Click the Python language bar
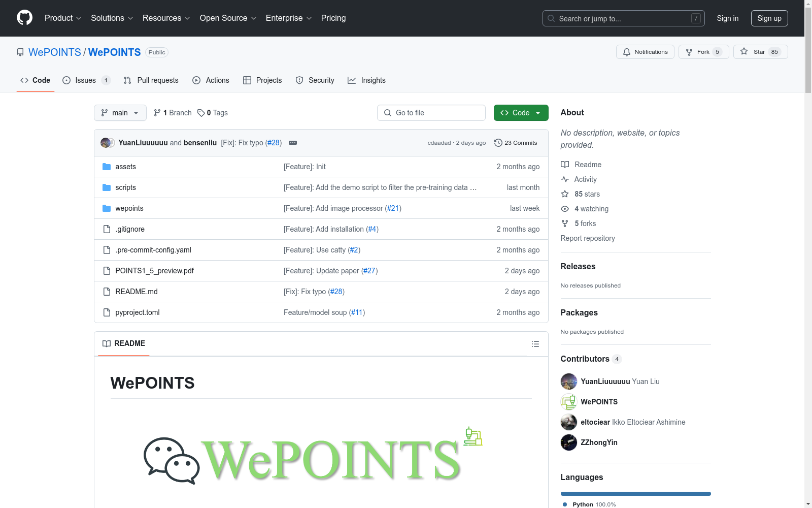This screenshot has width=812, height=508. [x=636, y=494]
